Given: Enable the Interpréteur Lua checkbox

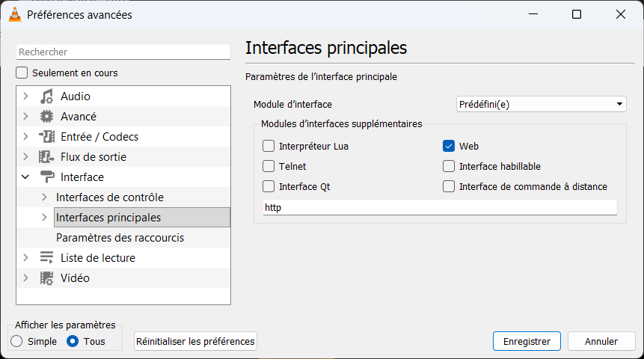Looking at the screenshot, I should pos(269,146).
